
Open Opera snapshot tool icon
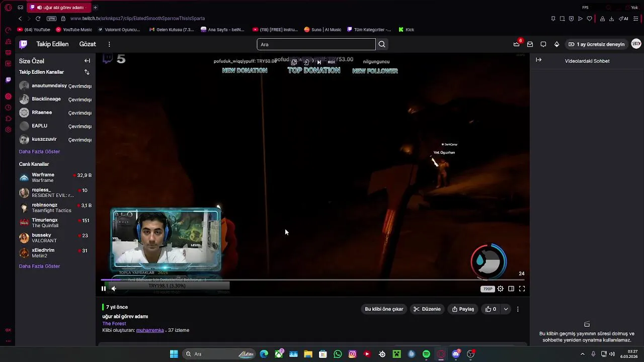pos(562,19)
